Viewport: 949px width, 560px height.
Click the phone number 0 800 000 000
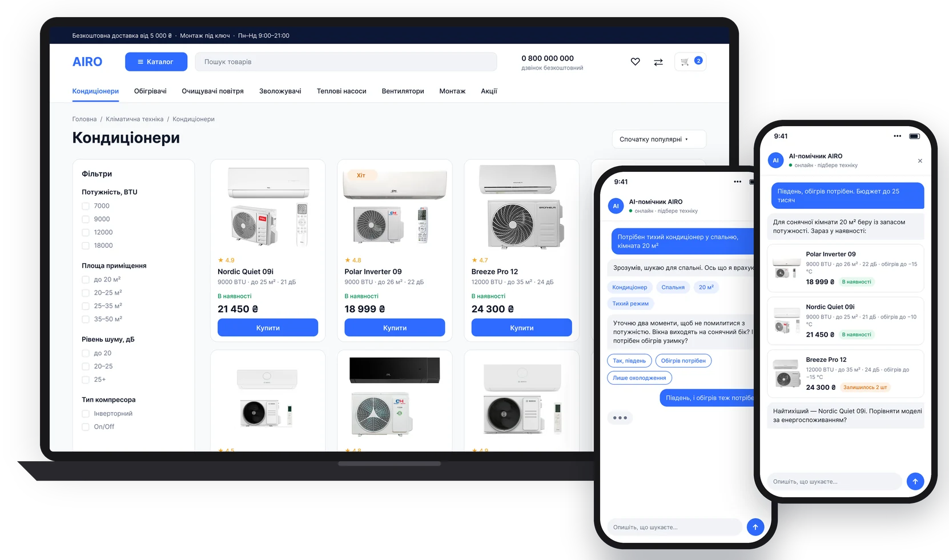548,58
